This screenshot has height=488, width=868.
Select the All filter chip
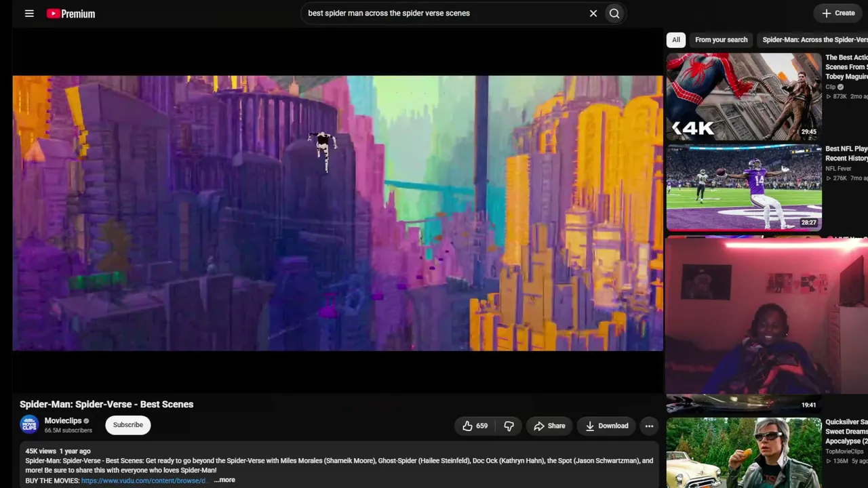(x=676, y=40)
